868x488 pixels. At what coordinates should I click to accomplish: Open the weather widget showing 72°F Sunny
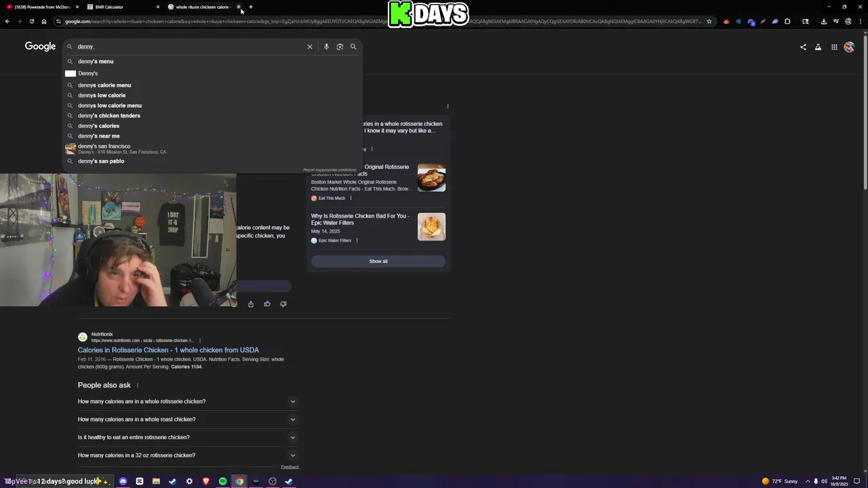pos(781,481)
